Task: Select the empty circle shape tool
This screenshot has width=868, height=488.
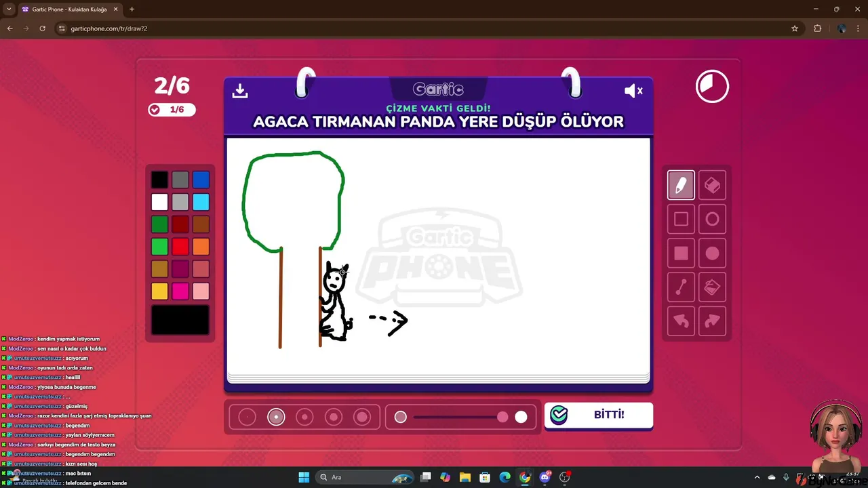Action: (712, 219)
